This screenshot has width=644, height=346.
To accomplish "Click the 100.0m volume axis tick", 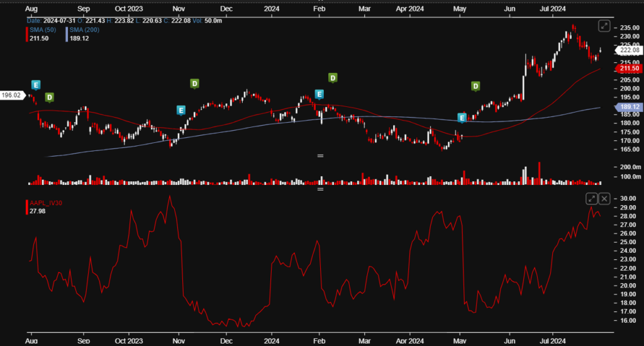I will pyautogui.click(x=630, y=177).
